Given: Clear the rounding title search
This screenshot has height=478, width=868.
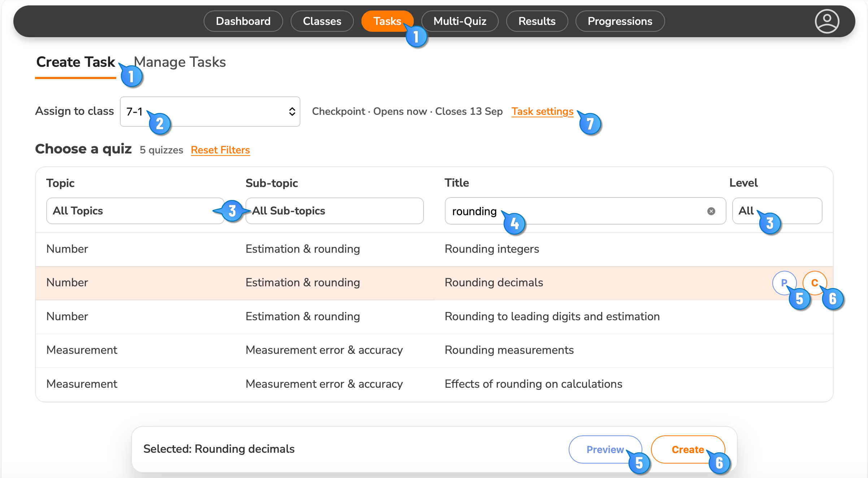Looking at the screenshot, I should [x=711, y=211].
